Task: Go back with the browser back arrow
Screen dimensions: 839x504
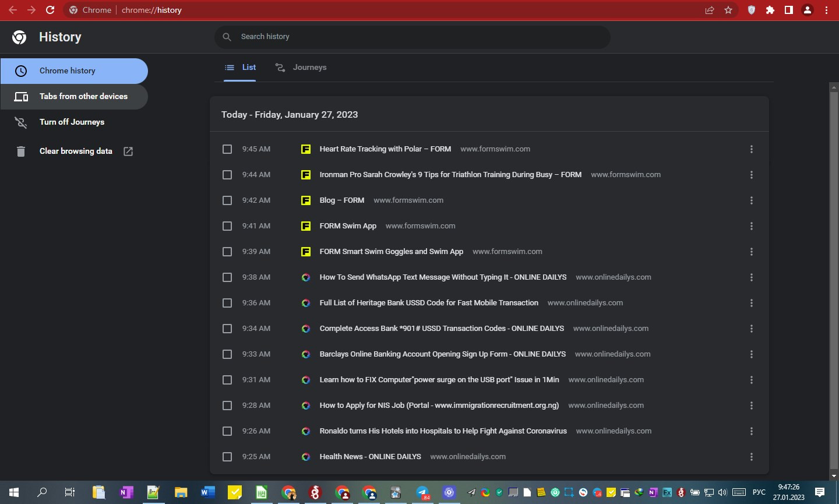Action: tap(13, 10)
